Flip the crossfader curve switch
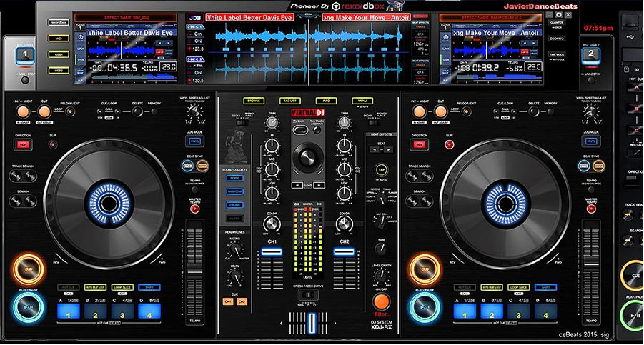 pyautogui.click(x=307, y=295)
